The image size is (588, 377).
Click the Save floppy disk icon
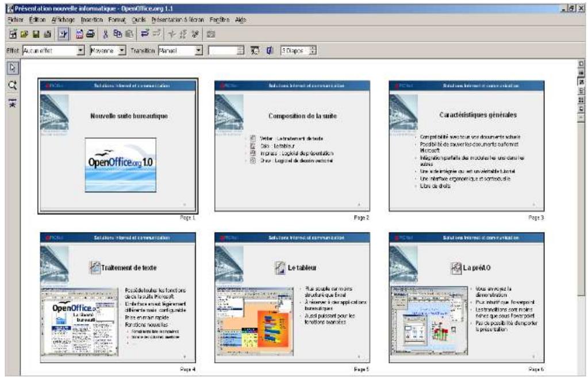pos(36,34)
